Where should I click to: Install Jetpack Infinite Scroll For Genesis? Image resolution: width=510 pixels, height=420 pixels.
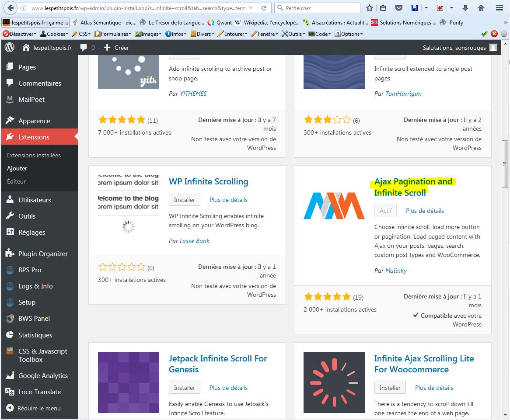click(x=185, y=388)
